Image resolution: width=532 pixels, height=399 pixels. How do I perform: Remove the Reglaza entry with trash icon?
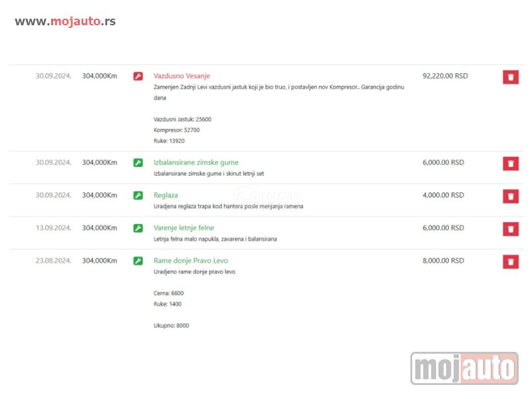tap(510, 196)
